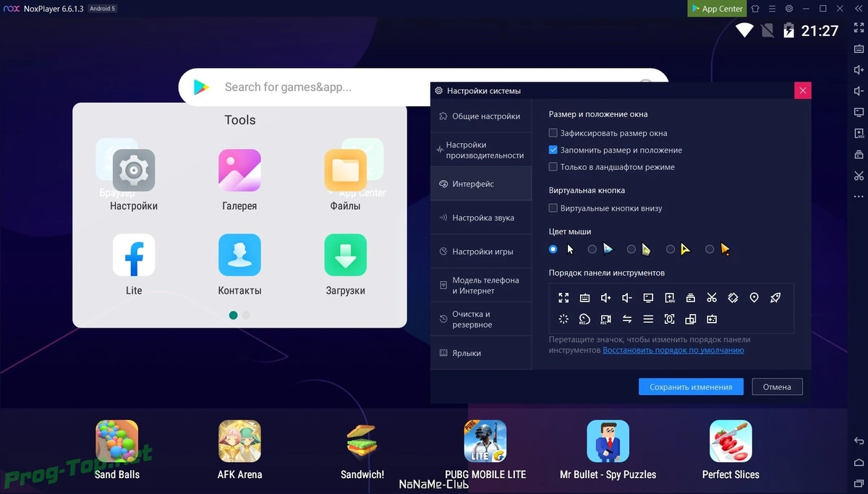Select the two-arrows sync icon in the toolbar order grid
The height and width of the screenshot is (494, 868).
coord(627,319)
